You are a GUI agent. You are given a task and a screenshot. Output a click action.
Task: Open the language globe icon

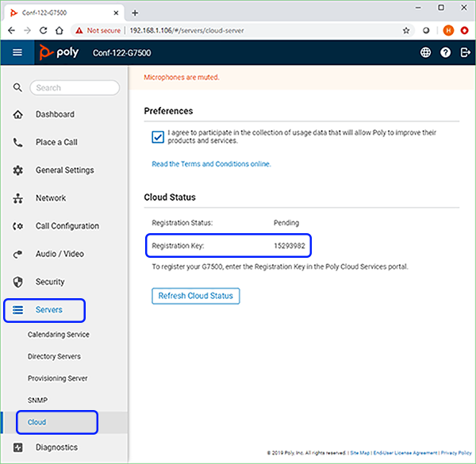[x=425, y=53]
